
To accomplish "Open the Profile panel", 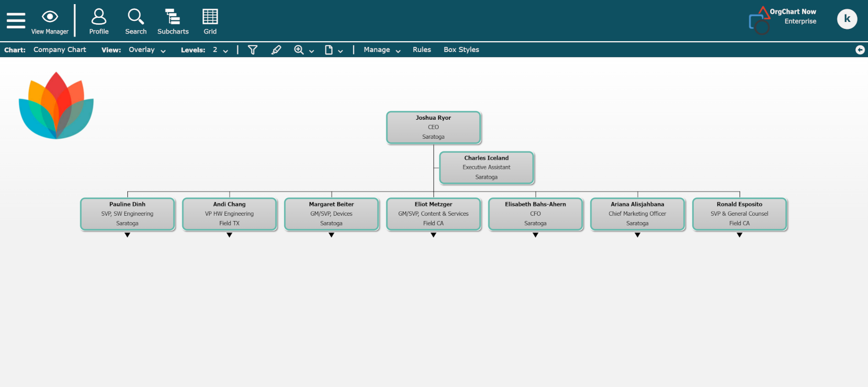I will click(99, 21).
